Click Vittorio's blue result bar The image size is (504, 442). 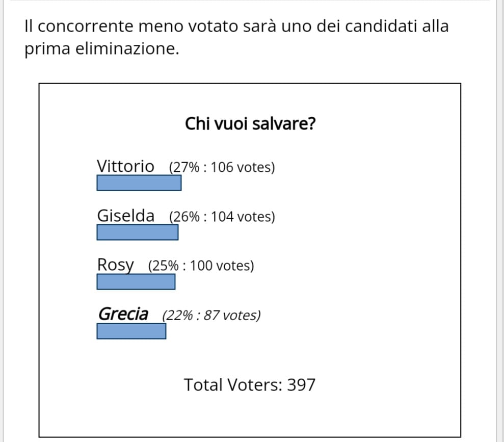[139, 183]
